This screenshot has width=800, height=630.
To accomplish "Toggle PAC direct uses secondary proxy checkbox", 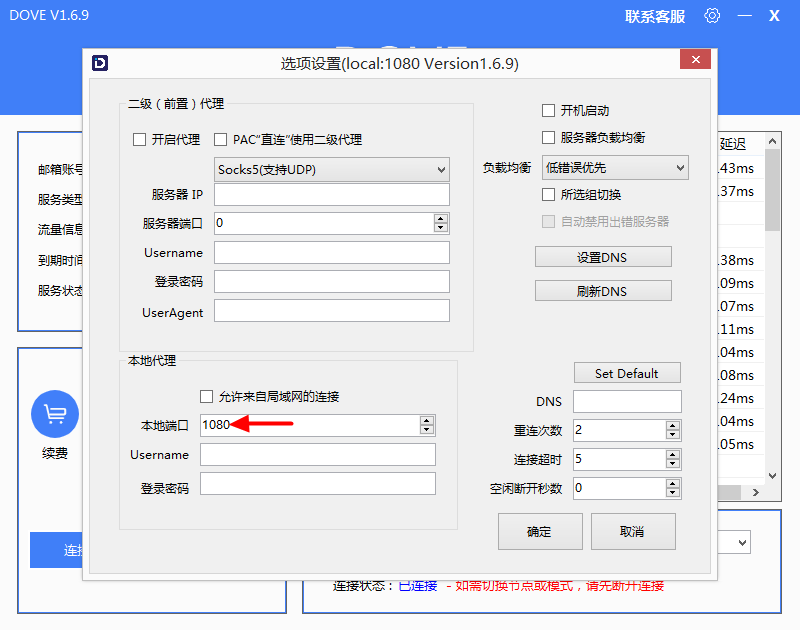I will (222, 140).
